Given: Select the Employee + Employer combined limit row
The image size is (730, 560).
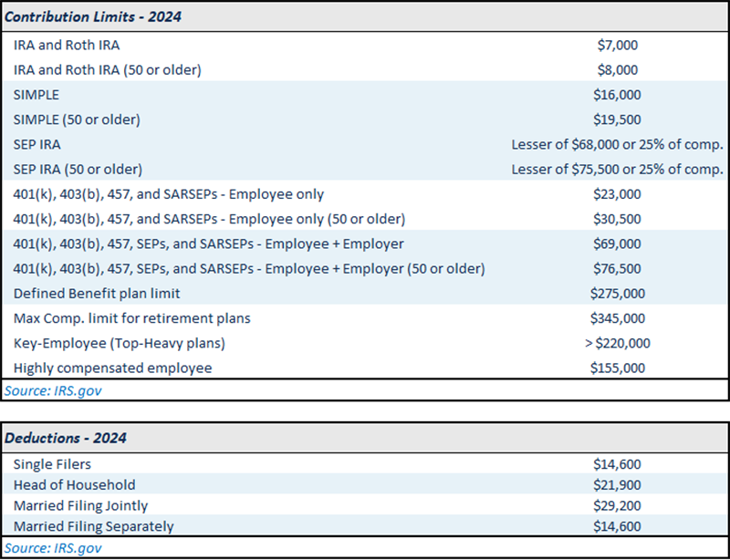Looking at the screenshot, I should point(202,244).
